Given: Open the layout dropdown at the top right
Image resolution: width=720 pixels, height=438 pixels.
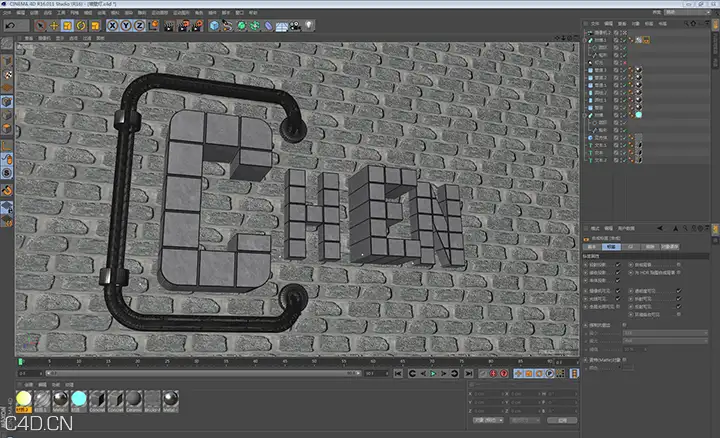Looking at the screenshot, I should [686, 12].
